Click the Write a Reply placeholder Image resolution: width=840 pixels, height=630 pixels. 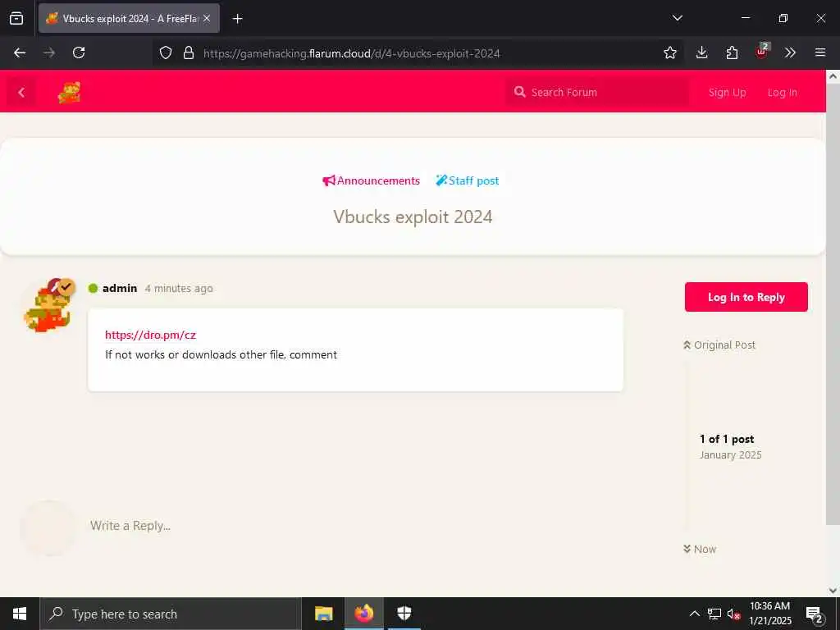click(x=130, y=526)
